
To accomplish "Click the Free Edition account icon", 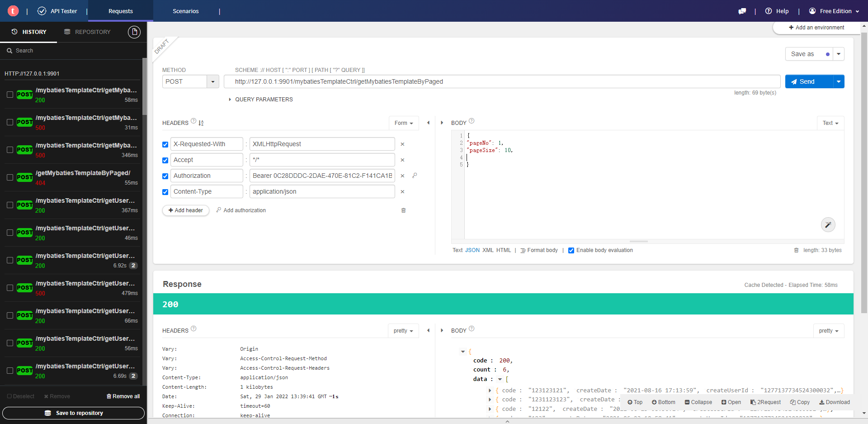I will click(x=812, y=11).
